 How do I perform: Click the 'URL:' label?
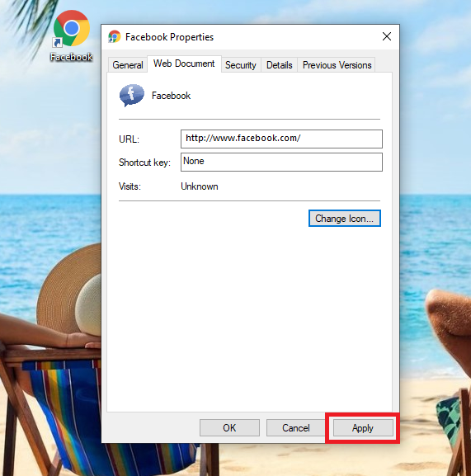click(x=129, y=139)
